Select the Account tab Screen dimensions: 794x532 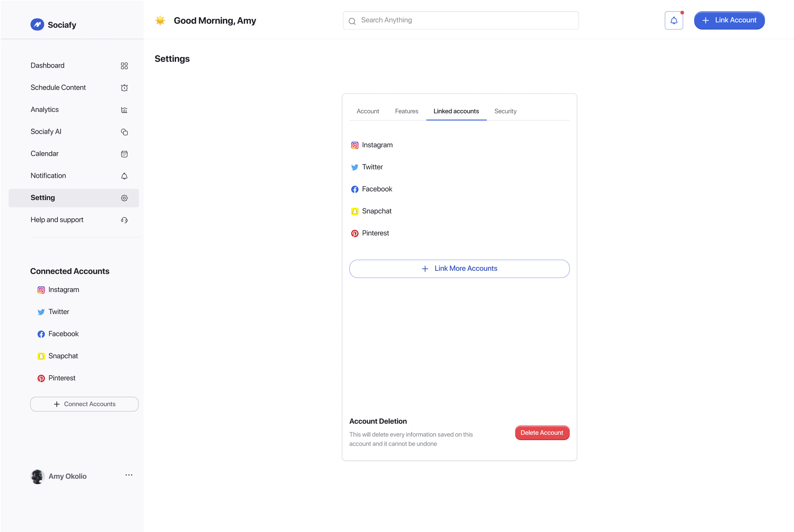[368, 111]
